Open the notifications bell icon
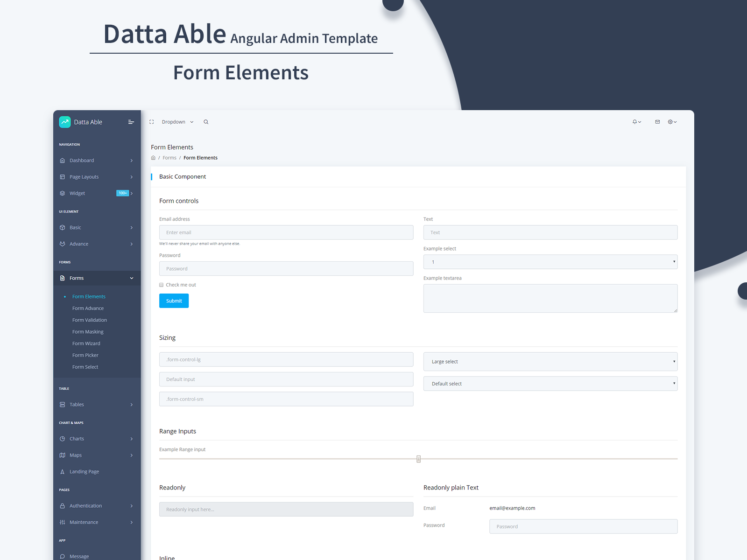Viewport: 747px width, 560px height. click(635, 122)
